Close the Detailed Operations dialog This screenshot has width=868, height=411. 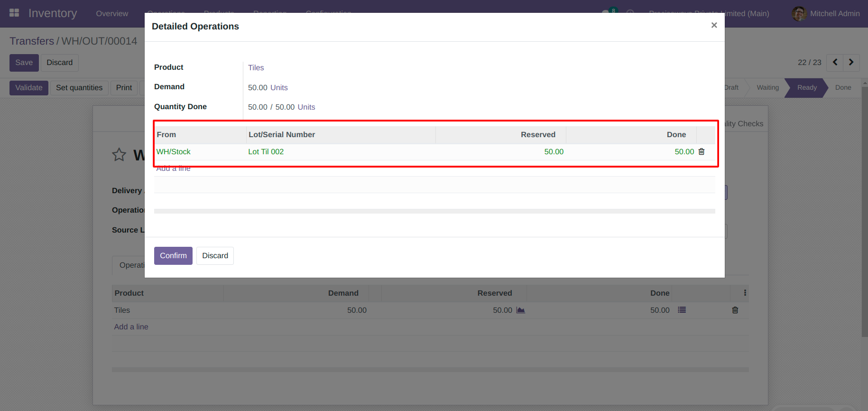point(714,25)
